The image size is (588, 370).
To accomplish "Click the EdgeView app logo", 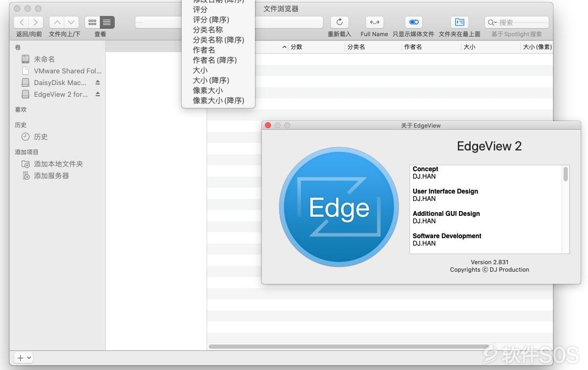I will 339,207.
